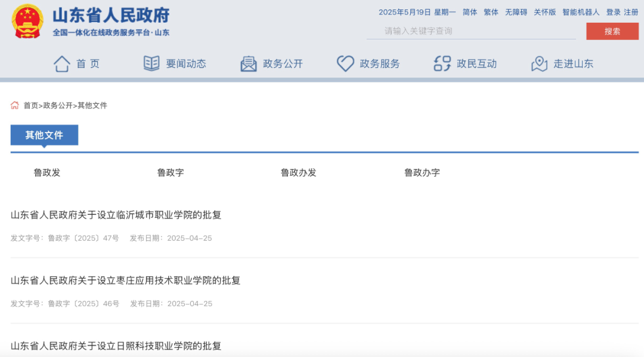Click the 首页 home icon in navigation

point(61,63)
